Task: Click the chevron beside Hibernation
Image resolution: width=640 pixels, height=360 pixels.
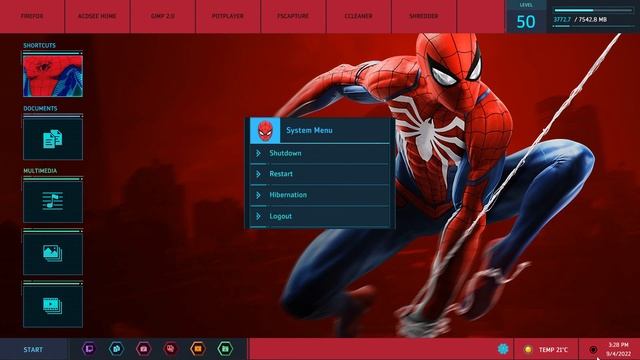Action: pos(258,195)
